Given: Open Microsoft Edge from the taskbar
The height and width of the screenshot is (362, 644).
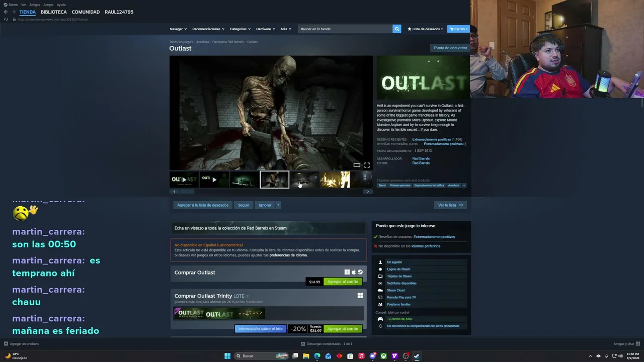Looking at the screenshot, I should [317, 356].
